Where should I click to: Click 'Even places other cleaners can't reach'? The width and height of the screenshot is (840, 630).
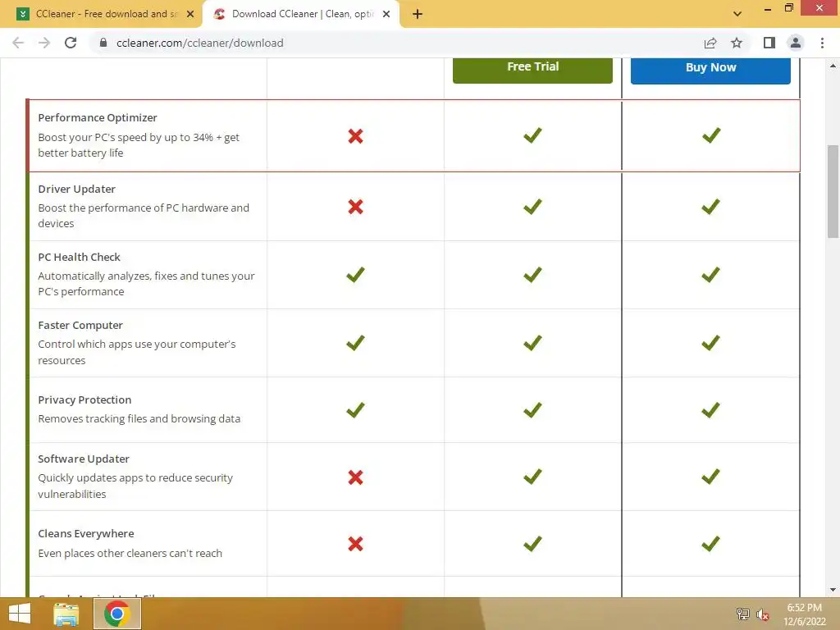(x=130, y=554)
